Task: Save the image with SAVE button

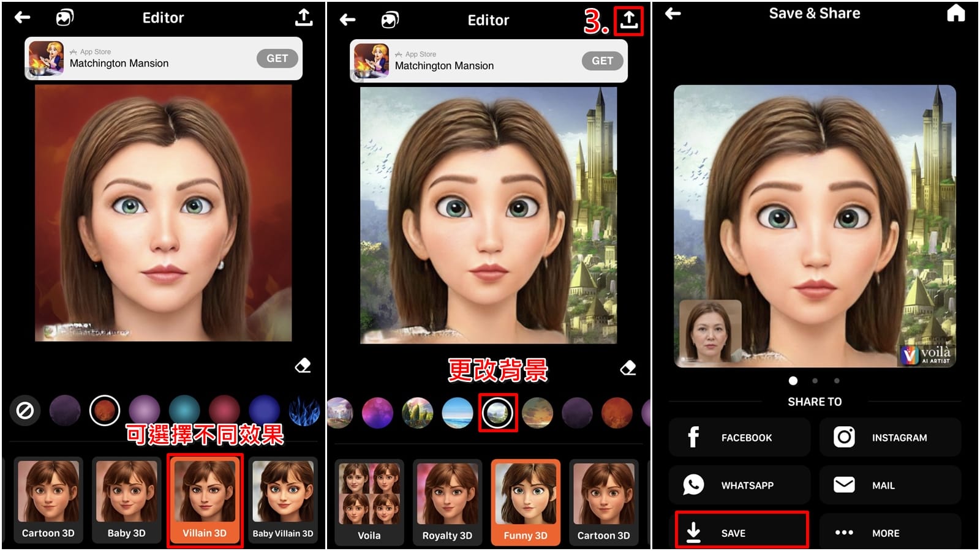Action: tap(742, 530)
